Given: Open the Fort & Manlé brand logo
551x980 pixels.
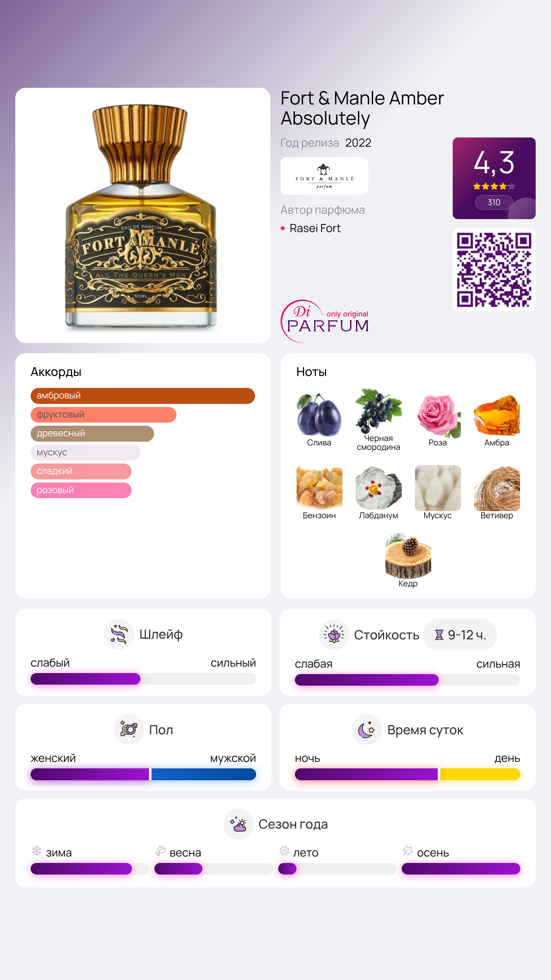Looking at the screenshot, I should [324, 176].
